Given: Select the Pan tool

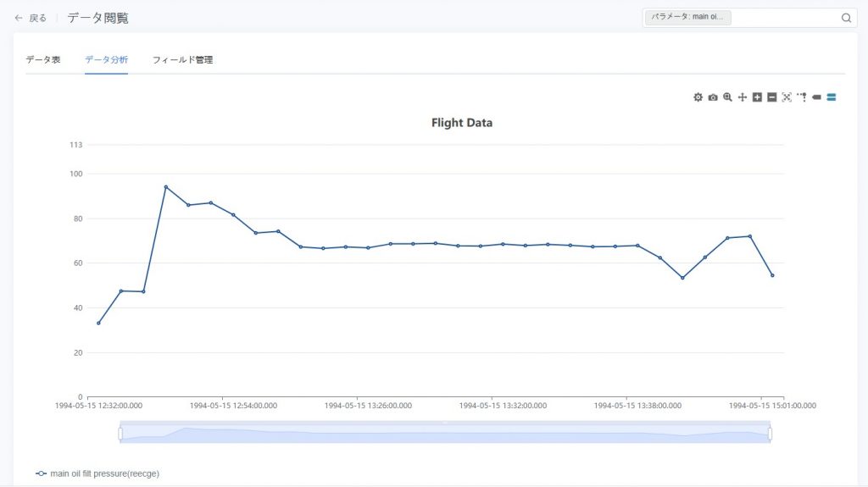Looking at the screenshot, I should point(742,97).
